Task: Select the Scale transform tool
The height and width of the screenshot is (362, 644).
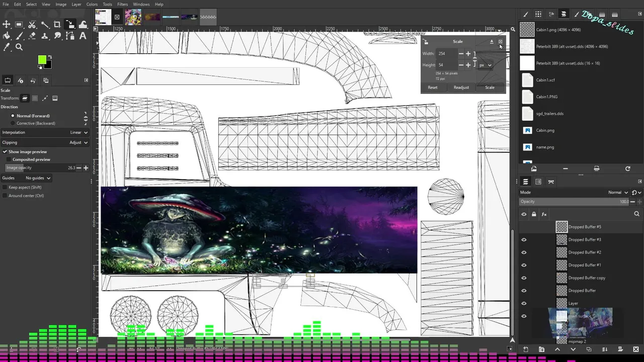Action: [70, 25]
